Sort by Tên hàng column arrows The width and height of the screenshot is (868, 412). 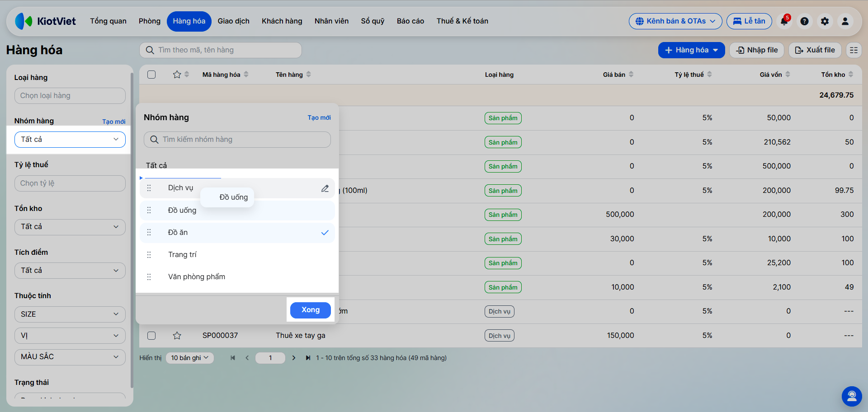[x=309, y=75]
